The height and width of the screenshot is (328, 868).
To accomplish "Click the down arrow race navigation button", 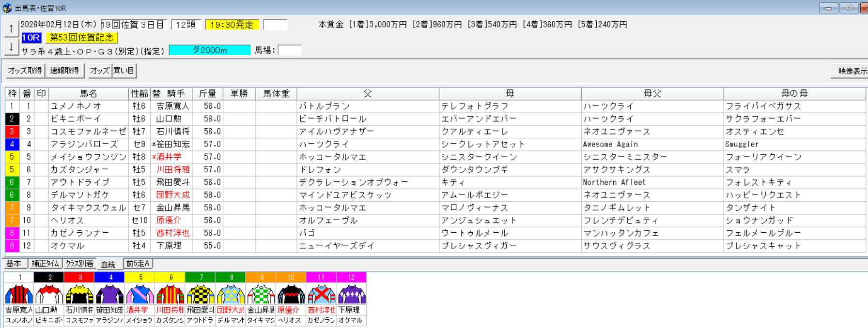I will 11,47.
